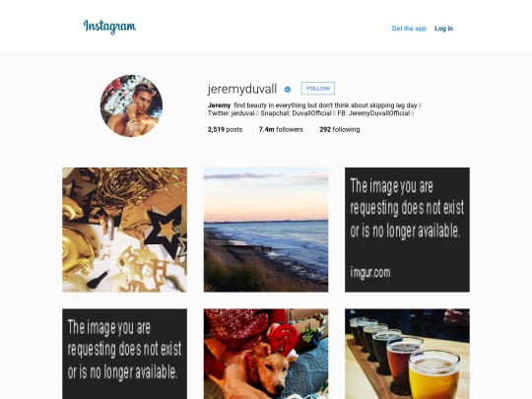This screenshot has height=399, width=532.
Task: Open the bottom-left unavailable image post
Action: [124, 354]
